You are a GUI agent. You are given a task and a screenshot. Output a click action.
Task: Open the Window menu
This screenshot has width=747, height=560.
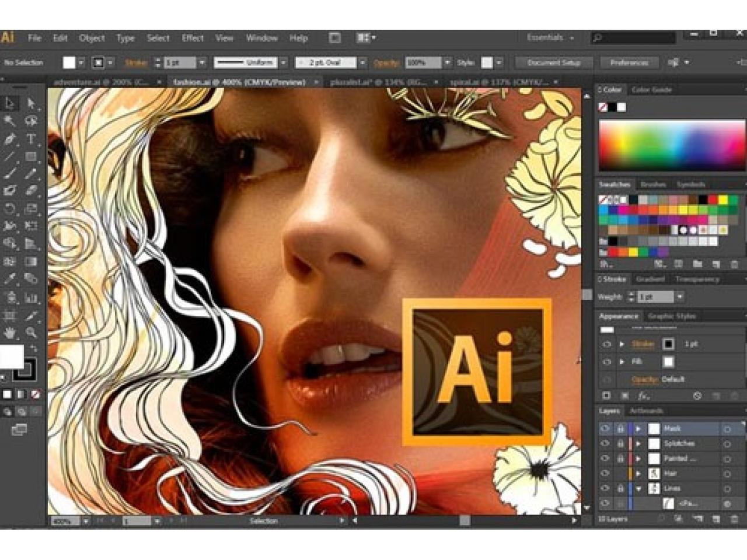coord(261,38)
